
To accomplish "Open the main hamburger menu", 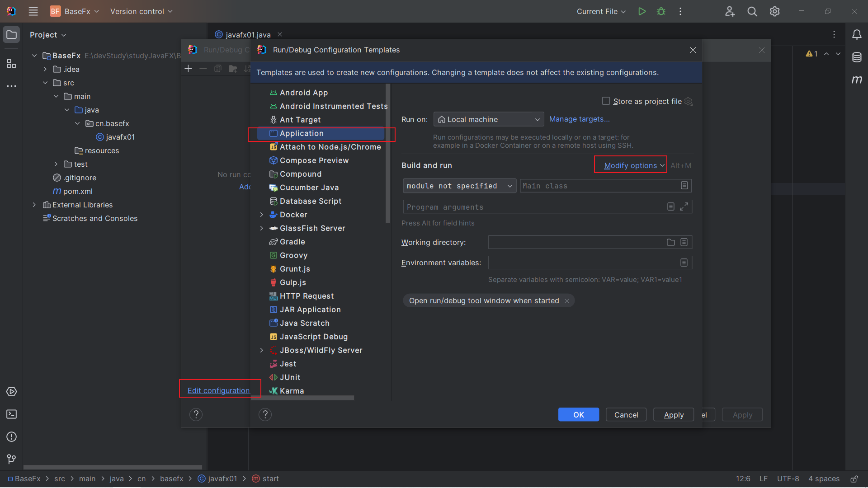I will [x=33, y=11].
